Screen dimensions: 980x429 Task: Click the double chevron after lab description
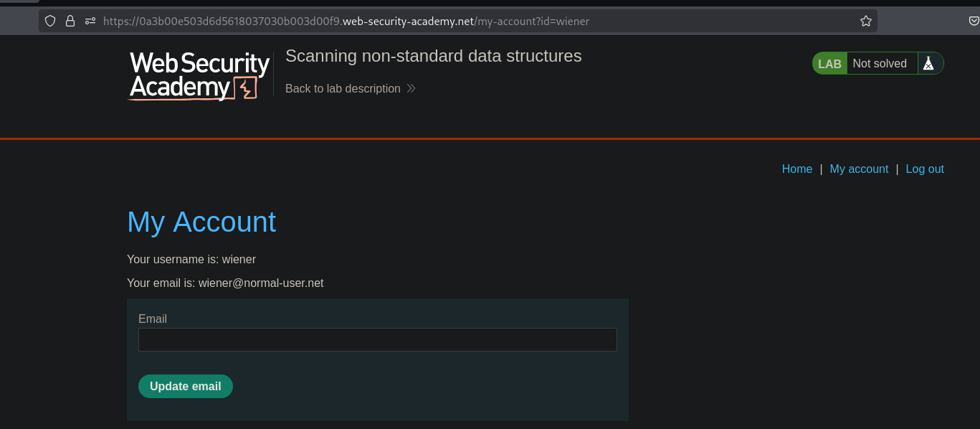(411, 89)
